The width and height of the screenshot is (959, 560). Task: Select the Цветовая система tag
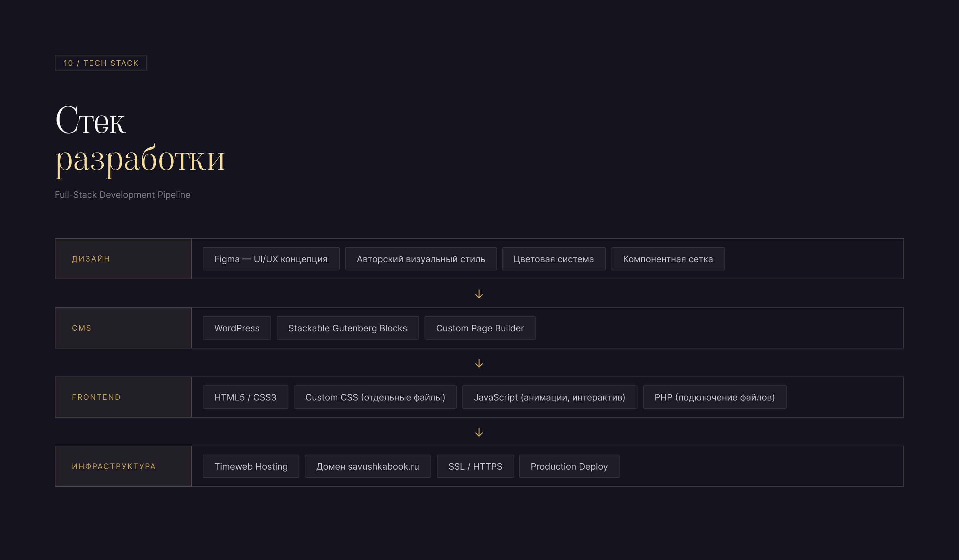pyautogui.click(x=553, y=259)
